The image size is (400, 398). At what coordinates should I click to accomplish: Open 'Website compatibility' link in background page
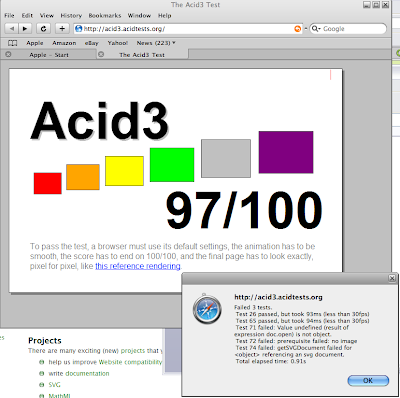[x=130, y=362]
